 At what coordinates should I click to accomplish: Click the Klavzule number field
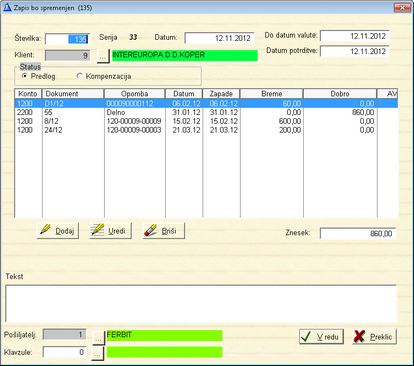[x=65, y=352]
